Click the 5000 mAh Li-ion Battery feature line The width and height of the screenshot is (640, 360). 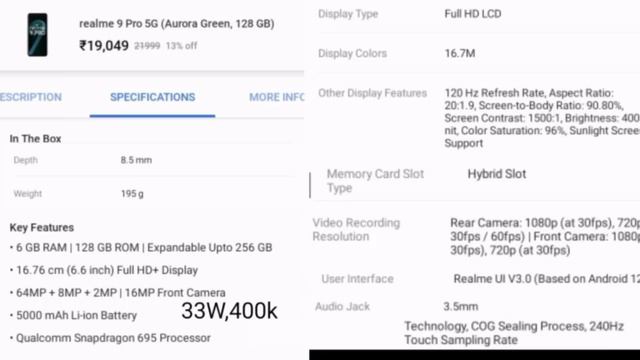(x=73, y=316)
